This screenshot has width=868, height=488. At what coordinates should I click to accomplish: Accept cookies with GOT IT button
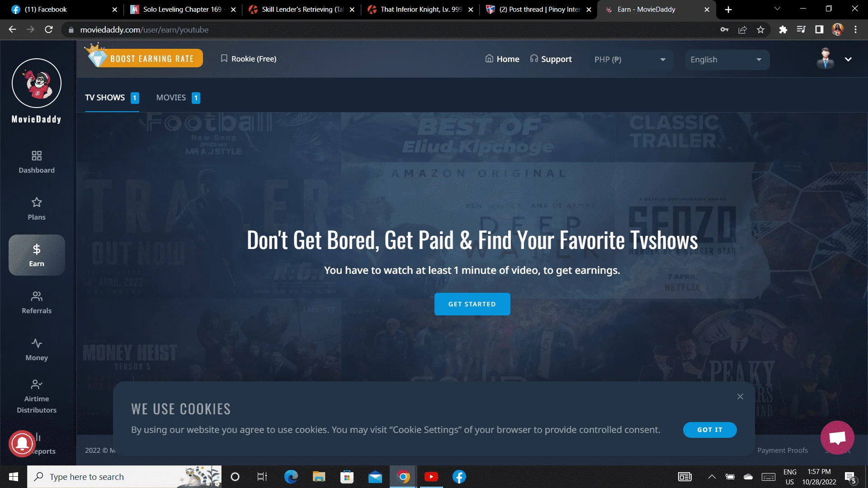pyautogui.click(x=710, y=430)
